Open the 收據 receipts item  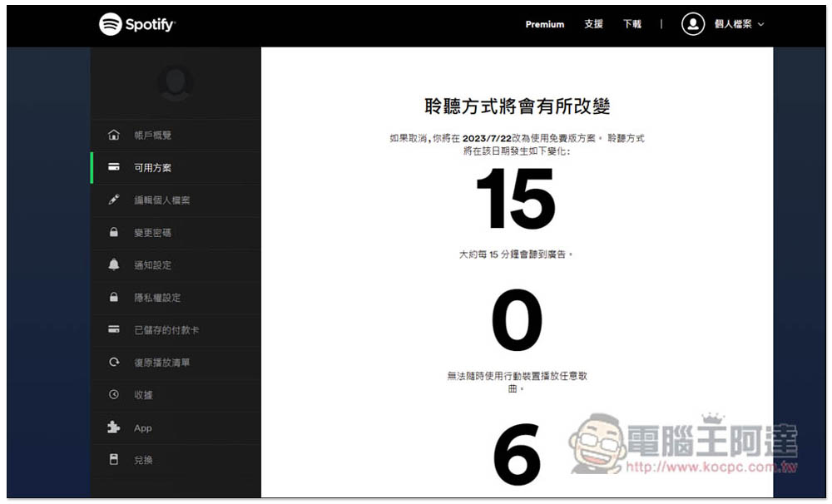pos(176,395)
